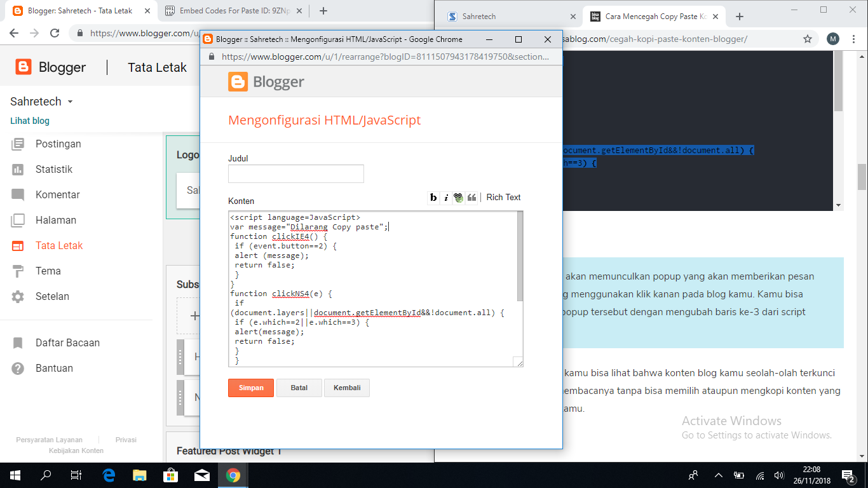Apply bold formatting in the Konten editor
Image resolution: width=868 pixels, height=488 pixels.
(x=433, y=198)
